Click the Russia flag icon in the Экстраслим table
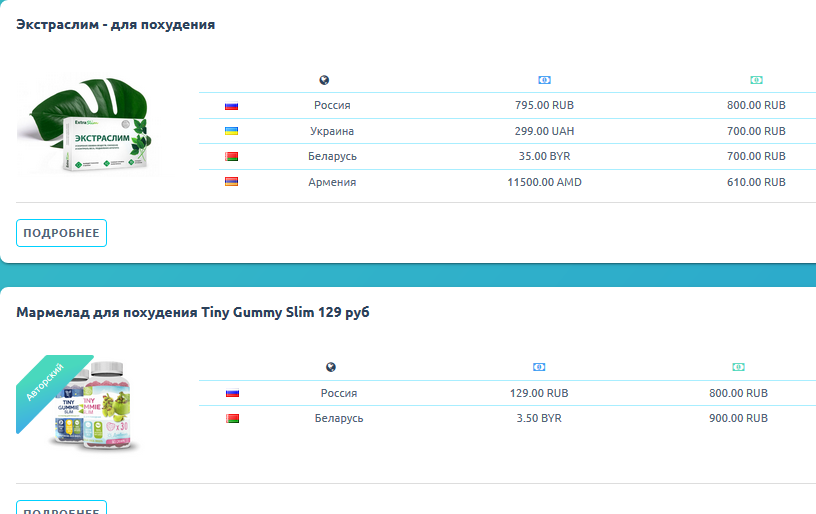This screenshot has width=816, height=514. point(232,106)
